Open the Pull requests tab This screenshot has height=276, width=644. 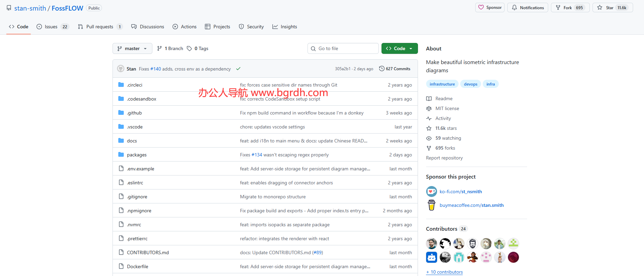pyautogui.click(x=100, y=27)
